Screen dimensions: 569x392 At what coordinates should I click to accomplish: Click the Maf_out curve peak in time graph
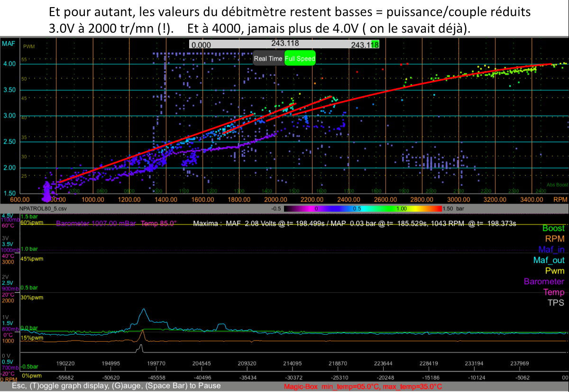pyautogui.click(x=143, y=310)
